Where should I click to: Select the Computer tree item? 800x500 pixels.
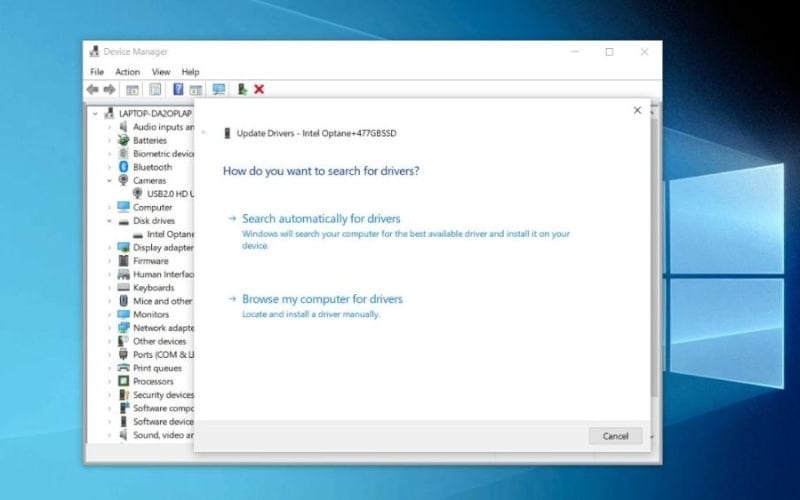coord(153,207)
